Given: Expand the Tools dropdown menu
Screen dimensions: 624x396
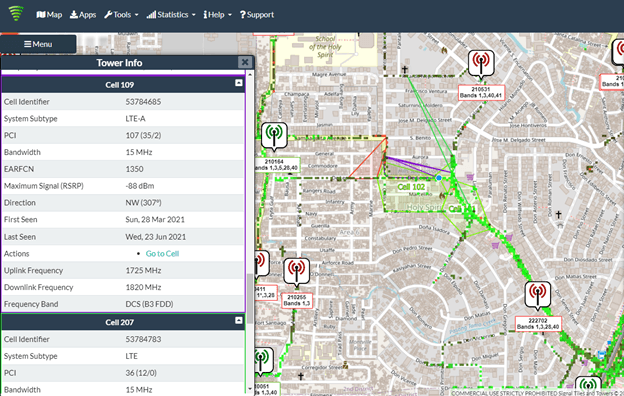Looking at the screenshot, I should [121, 15].
